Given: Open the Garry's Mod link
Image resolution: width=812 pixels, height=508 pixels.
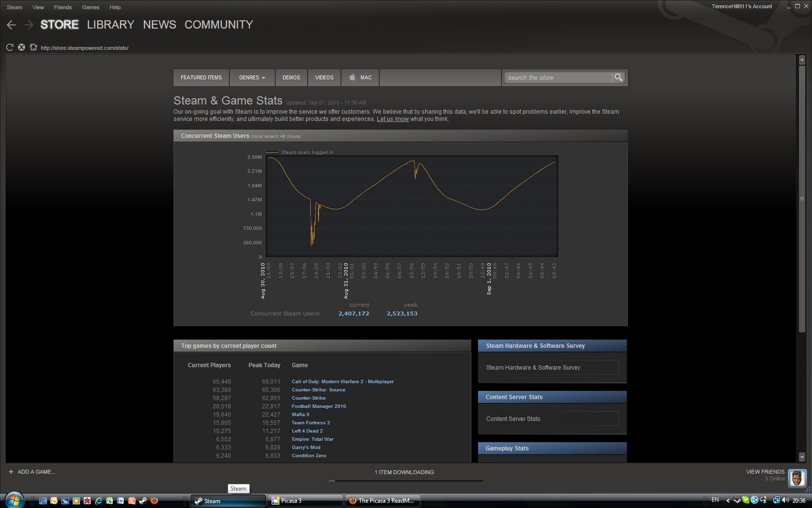Looking at the screenshot, I should coord(306,447).
